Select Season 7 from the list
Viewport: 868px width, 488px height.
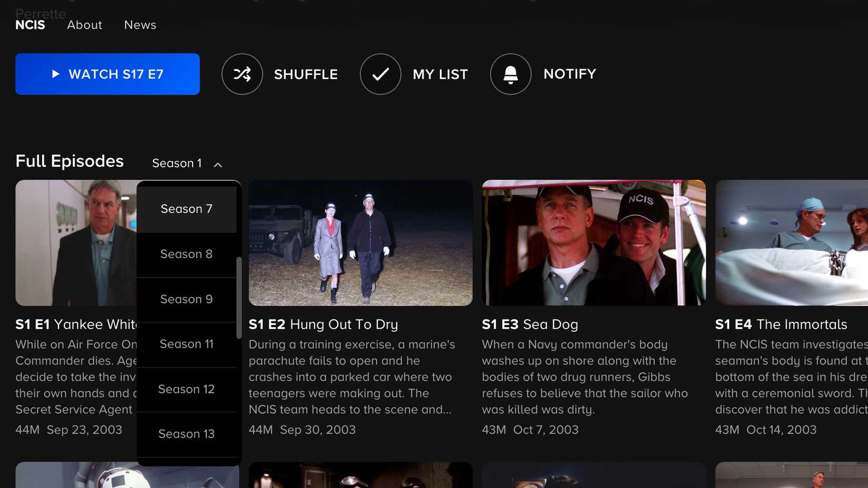coord(186,209)
